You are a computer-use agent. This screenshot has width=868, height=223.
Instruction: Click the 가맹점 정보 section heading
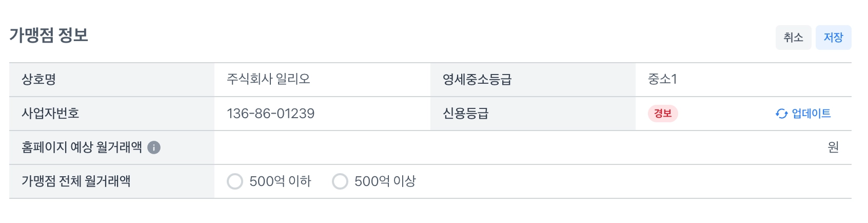click(49, 35)
